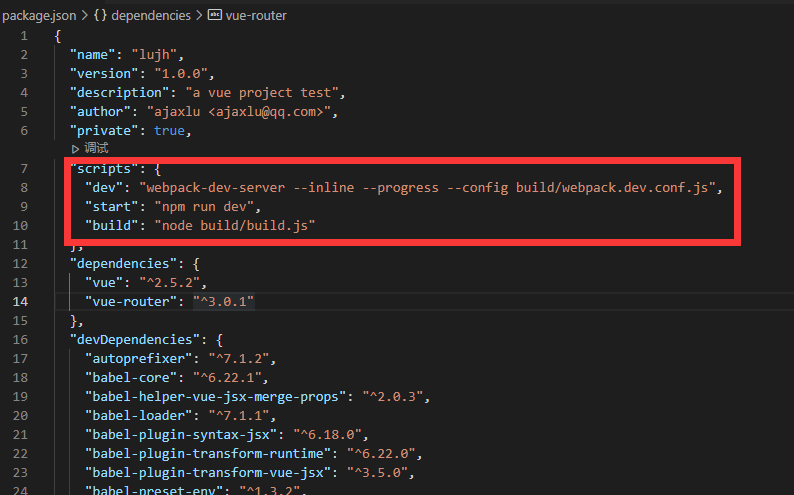The height and width of the screenshot is (495, 794).
Task: Click the "babel-core" key
Action: pyautogui.click(x=131, y=378)
